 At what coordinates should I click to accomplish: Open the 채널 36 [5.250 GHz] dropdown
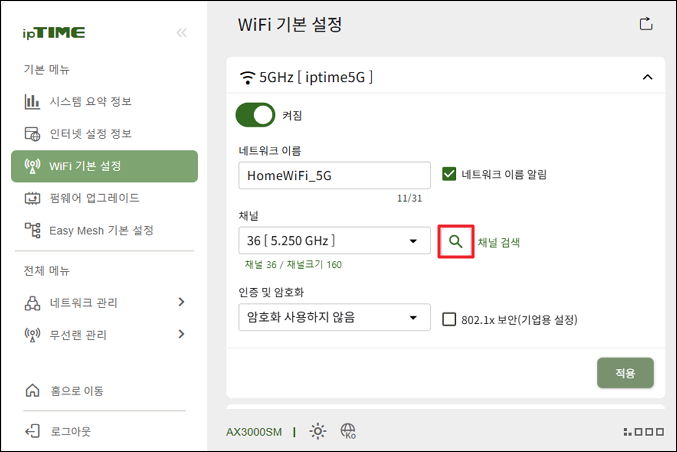click(334, 240)
